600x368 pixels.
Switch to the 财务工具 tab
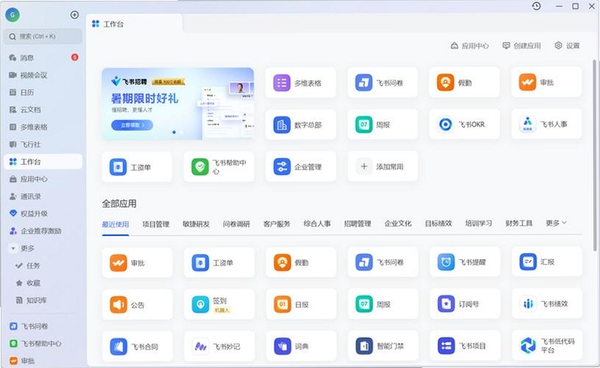click(519, 223)
